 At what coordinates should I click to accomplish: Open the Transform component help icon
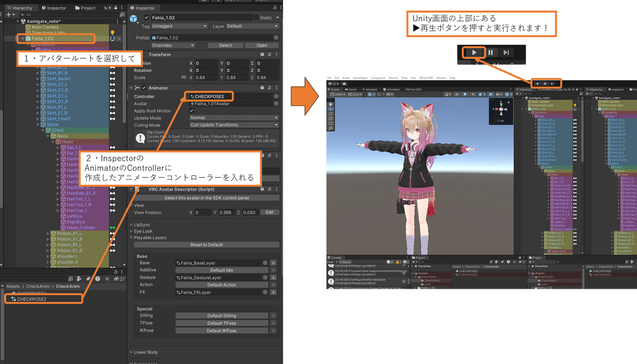(262, 55)
